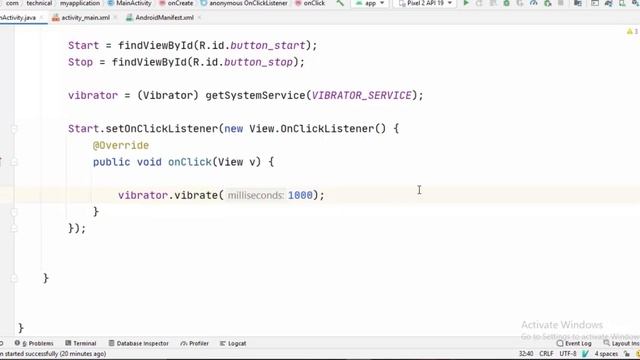640x360 pixels.
Task: Click the onCreate breadcrumb in navigation bar
Action: [176, 3]
